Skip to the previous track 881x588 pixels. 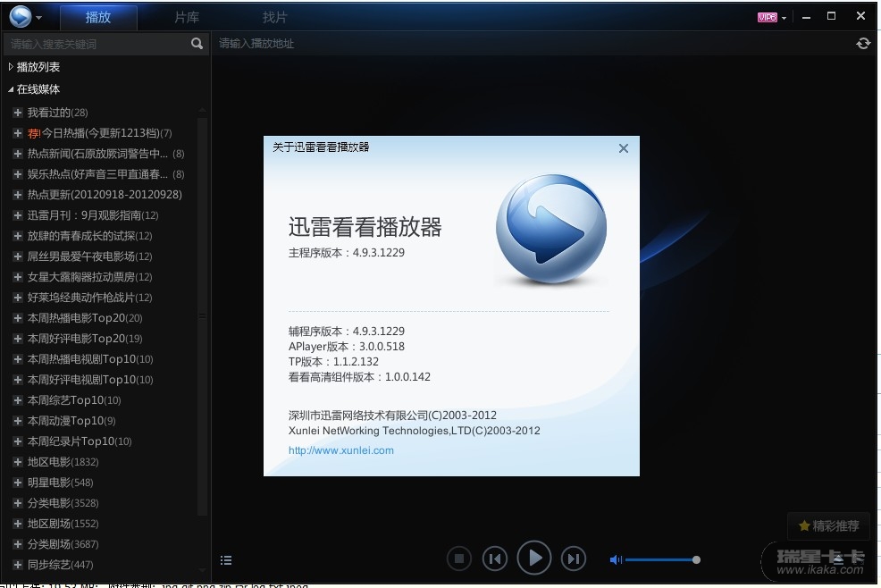click(494, 559)
